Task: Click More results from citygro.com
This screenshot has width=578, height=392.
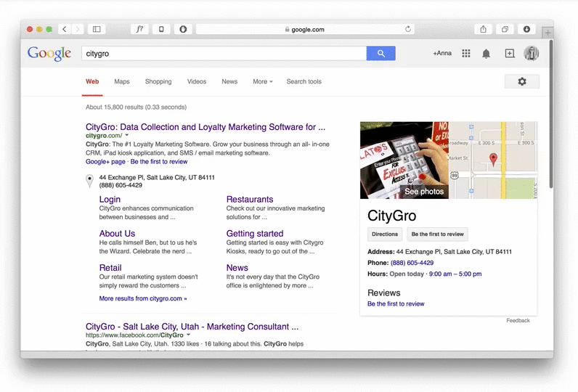Action: [x=143, y=298]
